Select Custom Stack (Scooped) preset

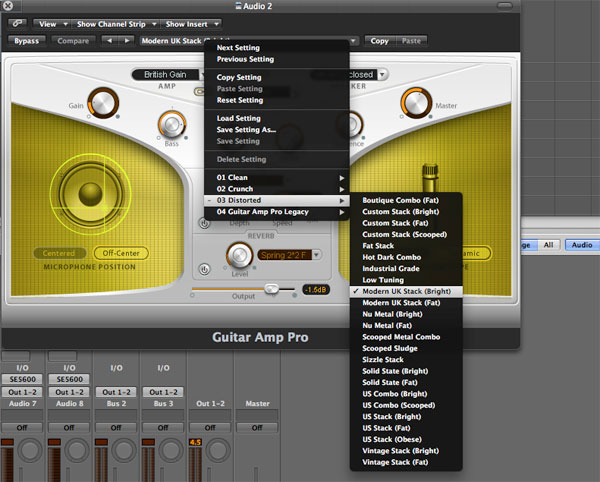click(x=406, y=234)
